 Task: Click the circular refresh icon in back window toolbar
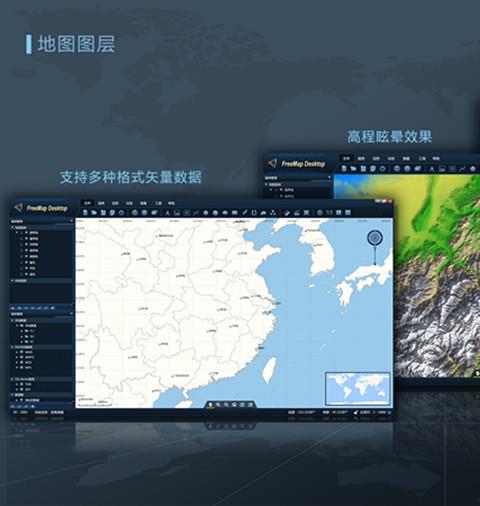pos(383,169)
